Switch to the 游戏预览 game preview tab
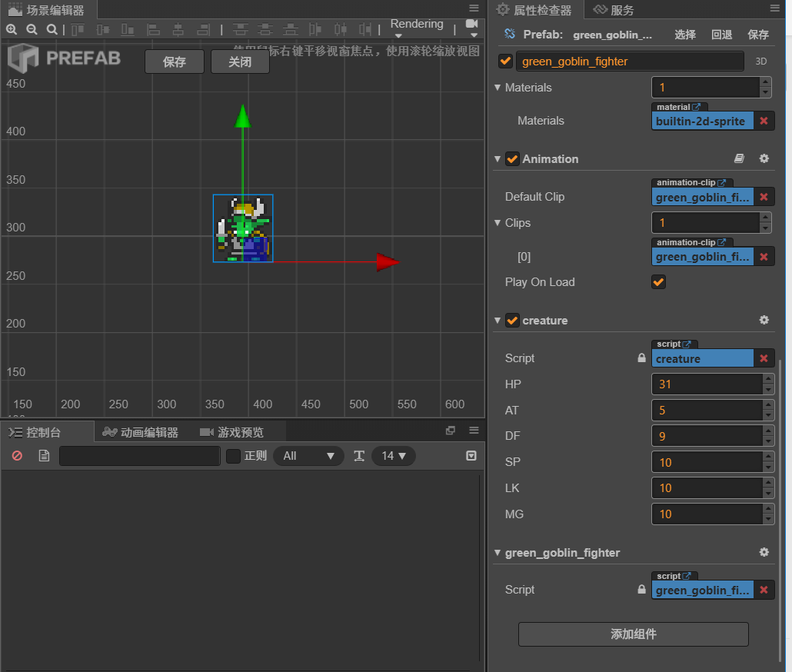 [x=231, y=432]
